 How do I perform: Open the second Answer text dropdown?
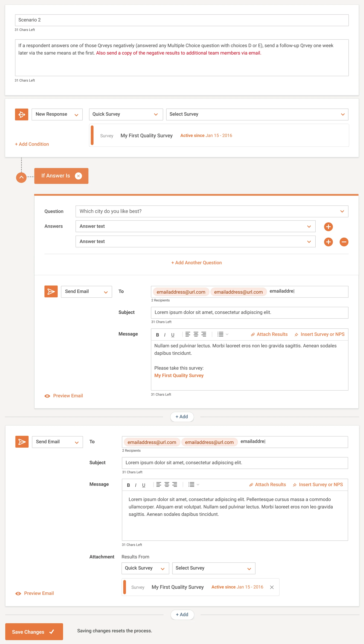point(195,242)
